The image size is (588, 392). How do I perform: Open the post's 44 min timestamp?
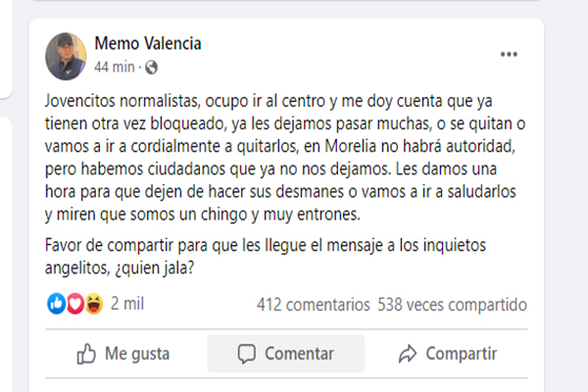pyautogui.click(x=115, y=68)
